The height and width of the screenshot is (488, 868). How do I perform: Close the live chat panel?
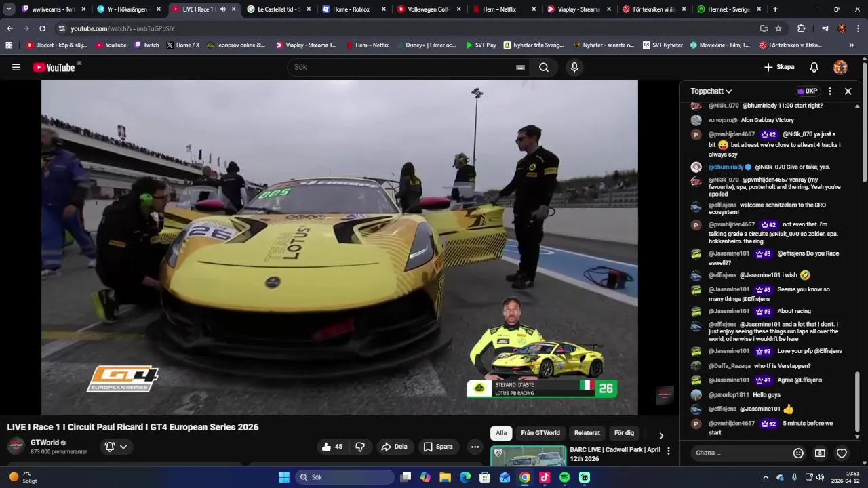pos(848,91)
